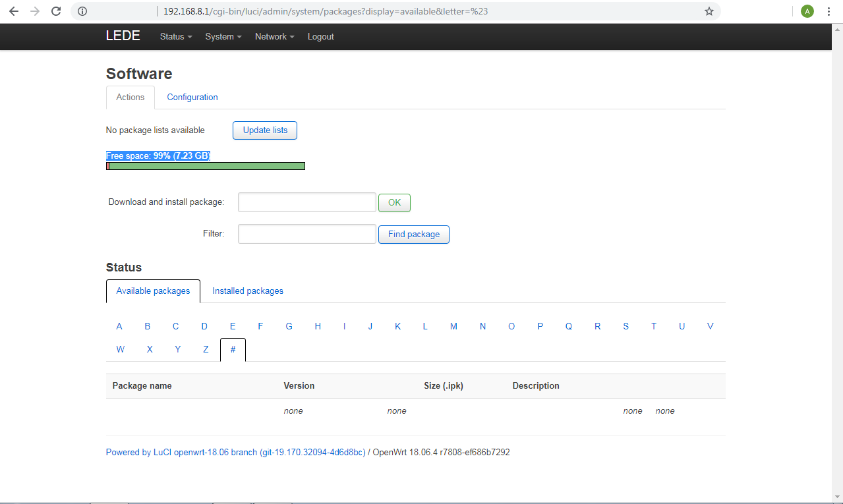Show packages starting with letter I

344,327
